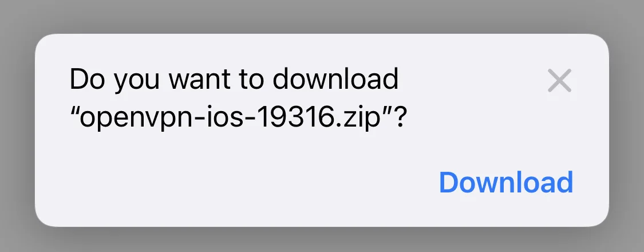The width and height of the screenshot is (644, 252).
Task: Dismiss the download prompt with the X icon
Action: tap(559, 81)
